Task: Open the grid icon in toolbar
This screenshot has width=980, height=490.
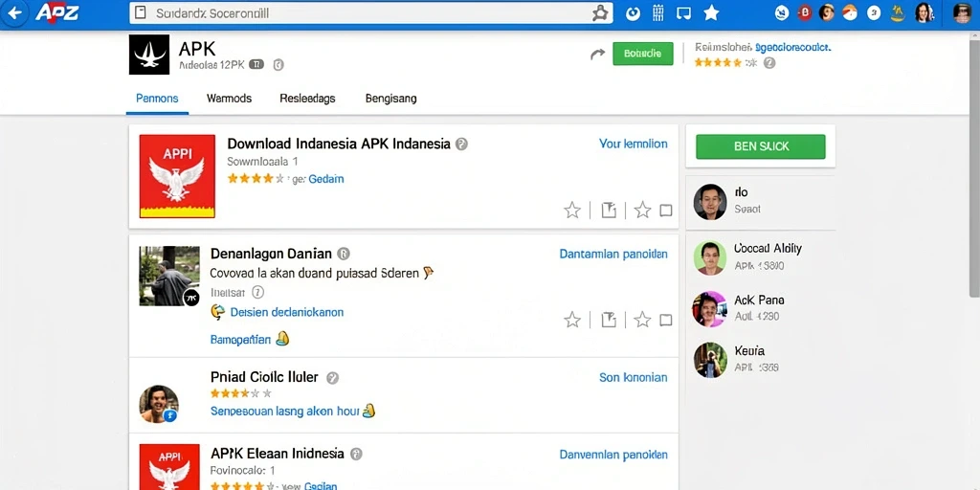Action: (x=658, y=13)
